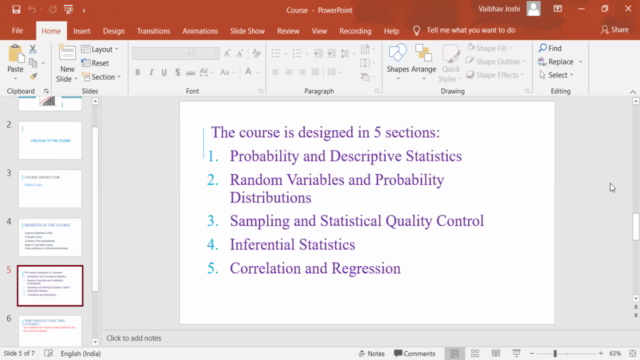Toggle text Shadow

(x=178, y=72)
